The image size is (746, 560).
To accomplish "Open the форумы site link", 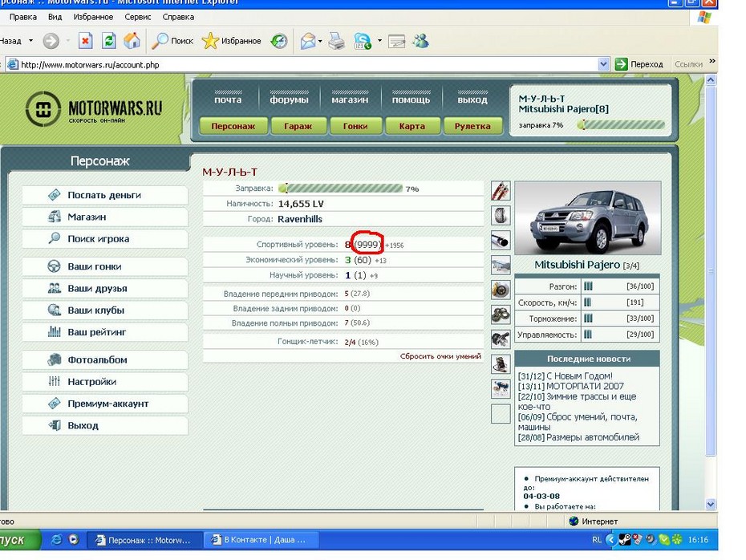I will click(289, 99).
